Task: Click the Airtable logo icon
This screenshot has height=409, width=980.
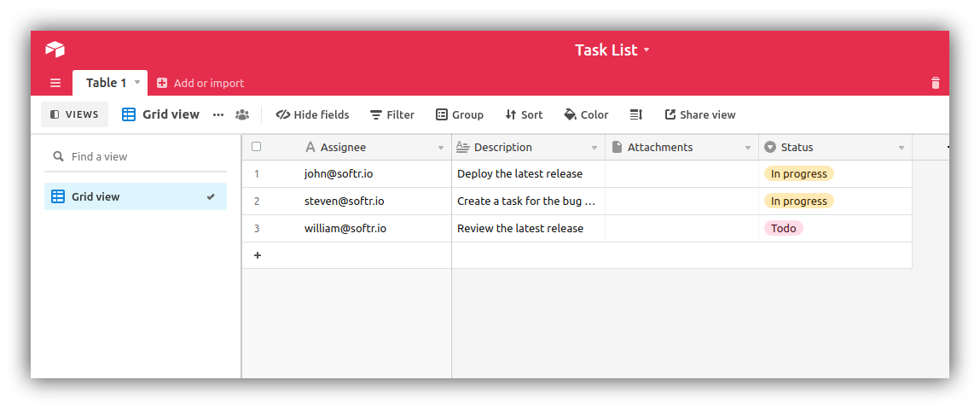Action: click(x=55, y=50)
